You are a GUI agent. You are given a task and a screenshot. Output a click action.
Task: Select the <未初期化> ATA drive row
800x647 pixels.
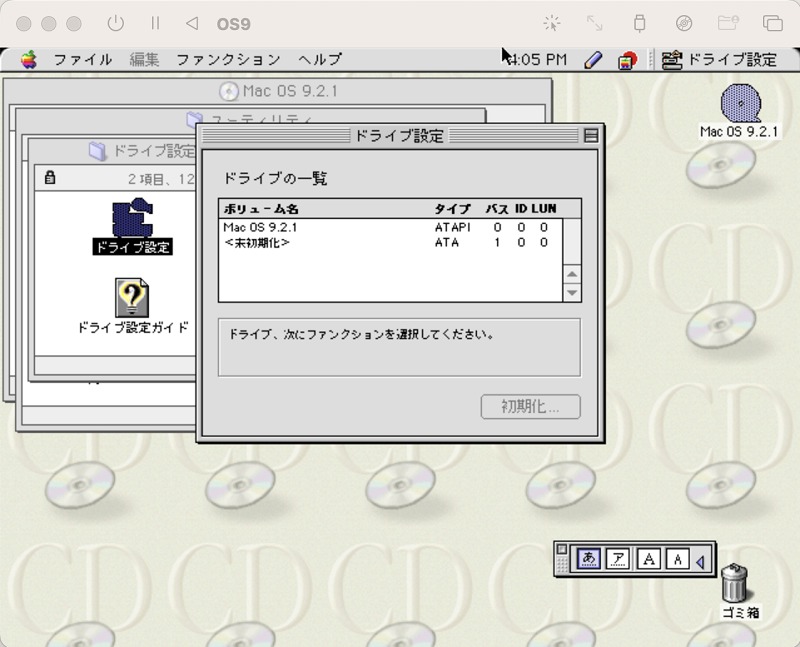[x=390, y=242]
